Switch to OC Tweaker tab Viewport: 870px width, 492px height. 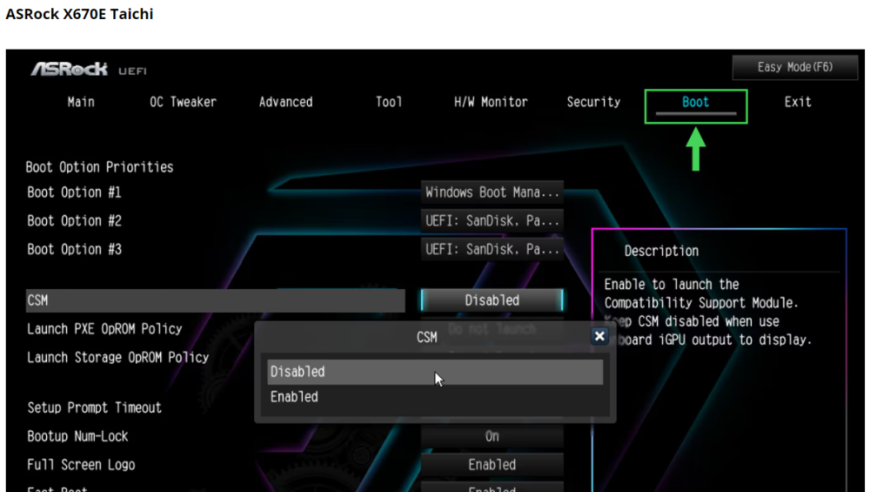pos(183,102)
